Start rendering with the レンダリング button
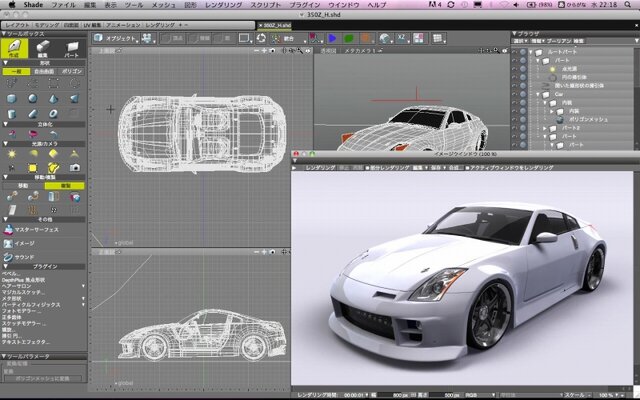This screenshot has width=640, height=400. 320,168
